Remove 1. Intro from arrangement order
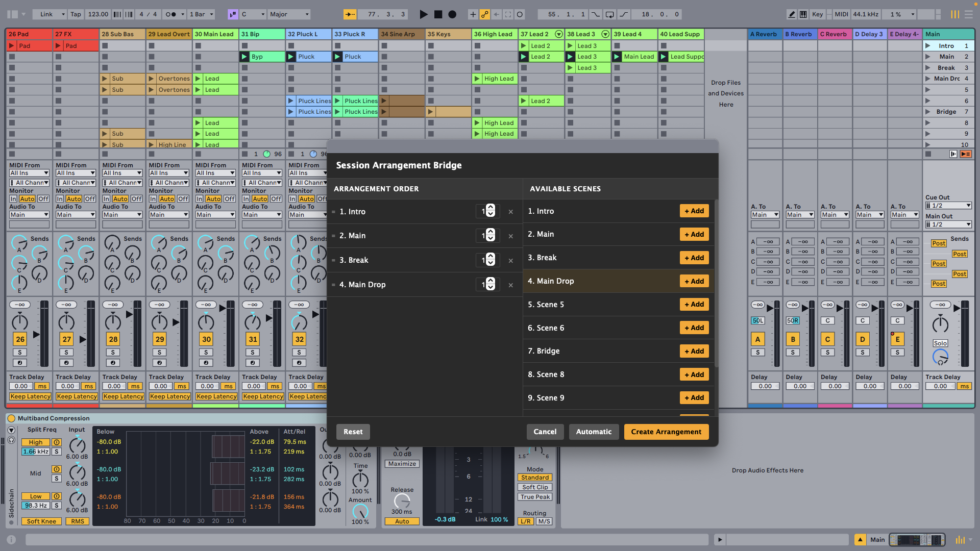This screenshot has width=980, height=551. [510, 212]
